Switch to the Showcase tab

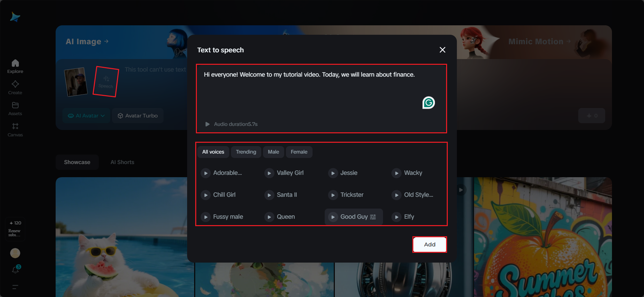77,162
